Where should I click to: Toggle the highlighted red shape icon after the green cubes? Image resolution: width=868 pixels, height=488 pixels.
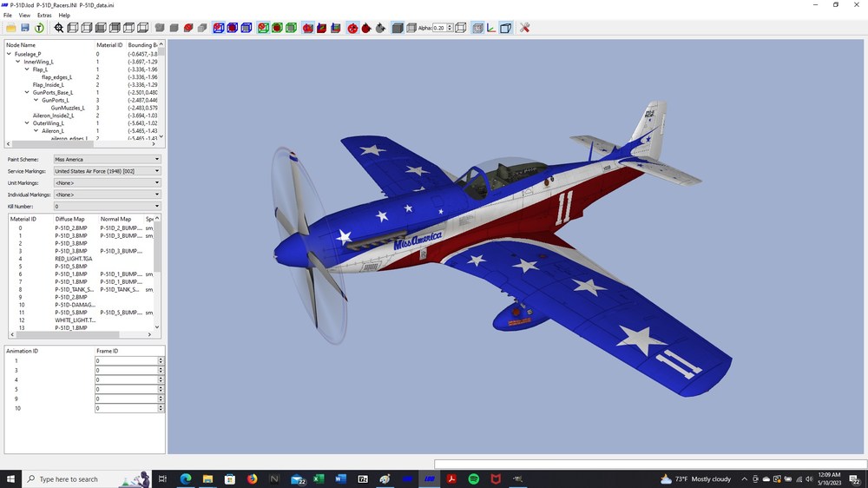point(308,28)
